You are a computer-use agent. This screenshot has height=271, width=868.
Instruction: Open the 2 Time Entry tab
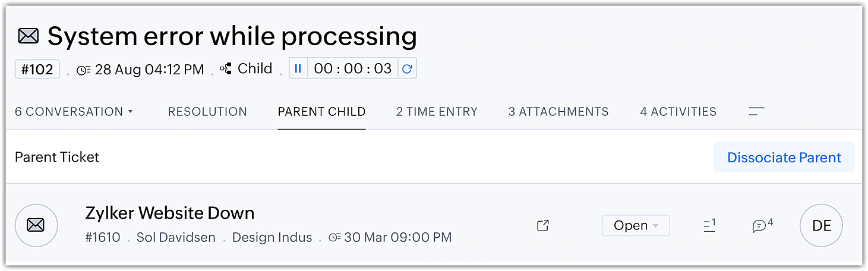click(x=437, y=112)
